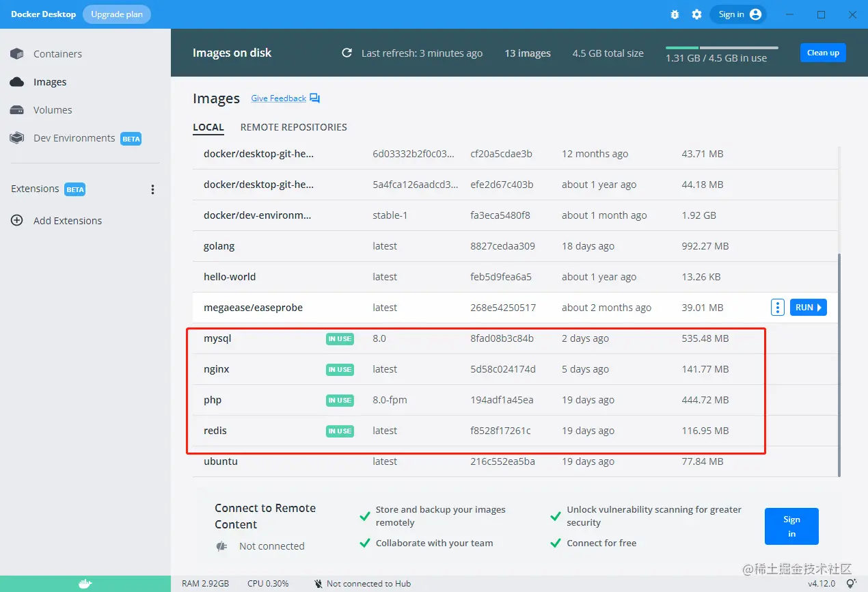
Task: Click the feedback chat icon
Action: click(x=314, y=98)
